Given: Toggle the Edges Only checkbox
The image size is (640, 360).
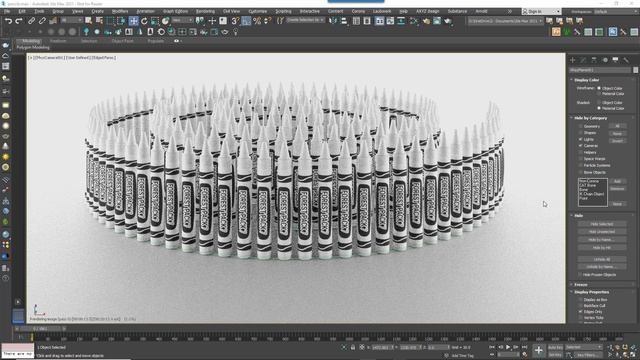Looking at the screenshot, I should point(580,311).
